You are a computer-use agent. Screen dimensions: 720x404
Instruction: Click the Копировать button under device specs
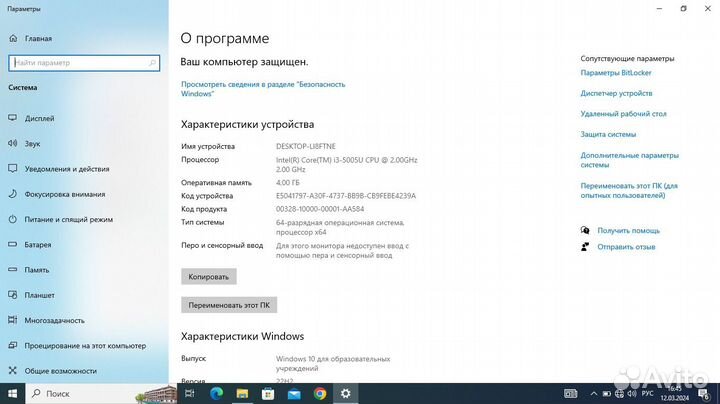tap(208, 277)
